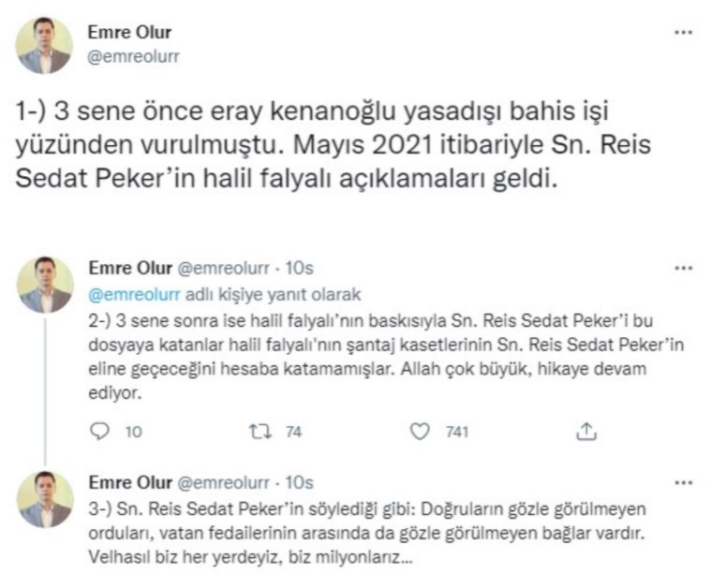Retweet the second tweet
The height and width of the screenshot is (588, 712).
[x=260, y=431]
